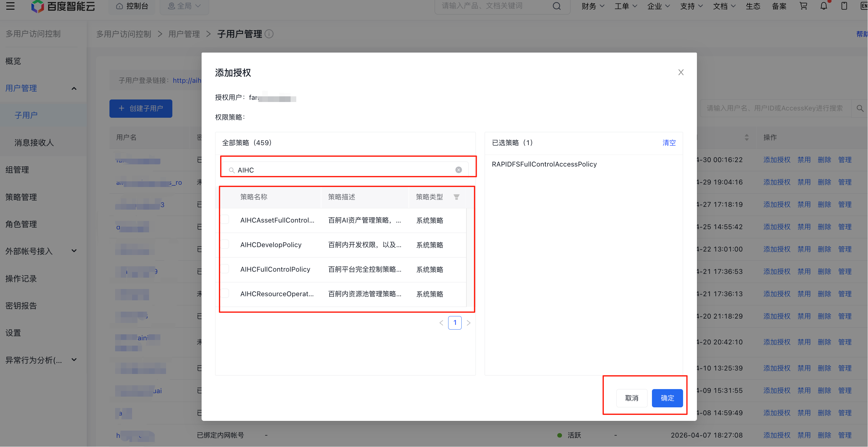
Task: Open the 财务 dropdown menu
Action: tap(593, 6)
